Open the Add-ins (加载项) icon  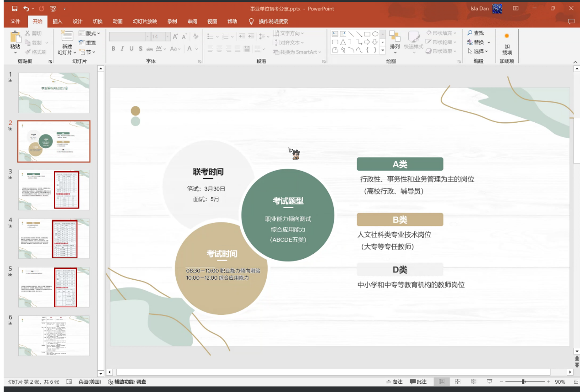[506, 43]
